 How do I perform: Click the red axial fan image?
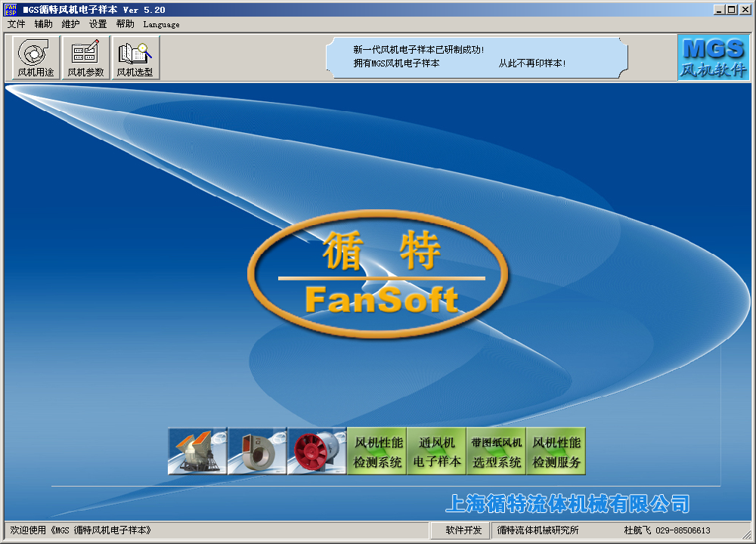(317, 451)
